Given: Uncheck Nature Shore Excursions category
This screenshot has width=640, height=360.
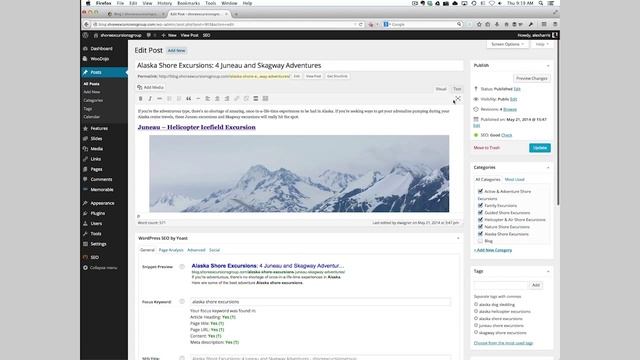Looking at the screenshot, I should click(x=480, y=227).
